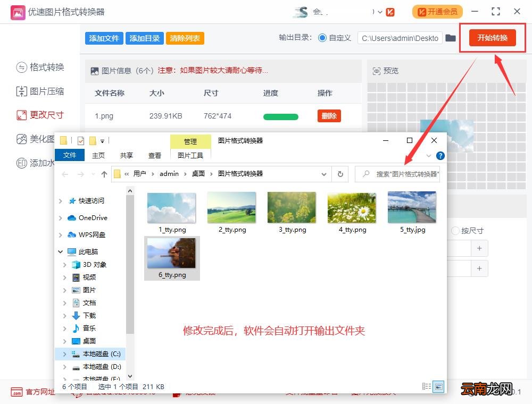Click the 开通会员 button
This screenshot has width=532, height=404.
(x=437, y=12)
